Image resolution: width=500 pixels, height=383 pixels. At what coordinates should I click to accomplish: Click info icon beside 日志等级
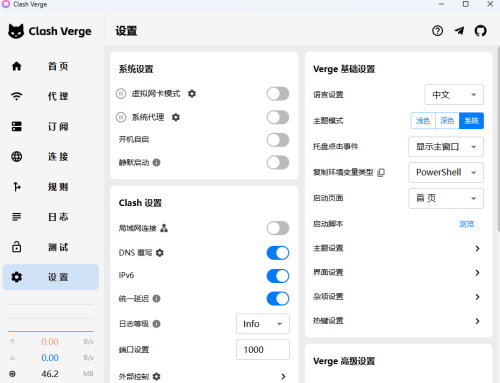click(x=156, y=324)
